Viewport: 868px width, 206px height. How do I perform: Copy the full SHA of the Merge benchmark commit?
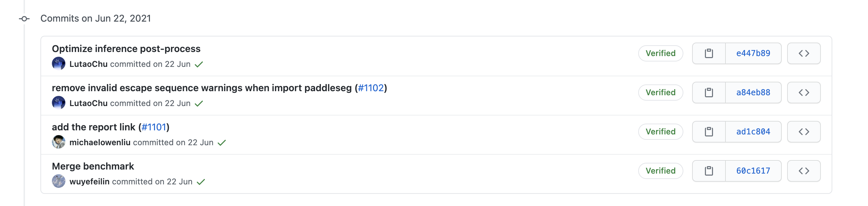pos(709,171)
